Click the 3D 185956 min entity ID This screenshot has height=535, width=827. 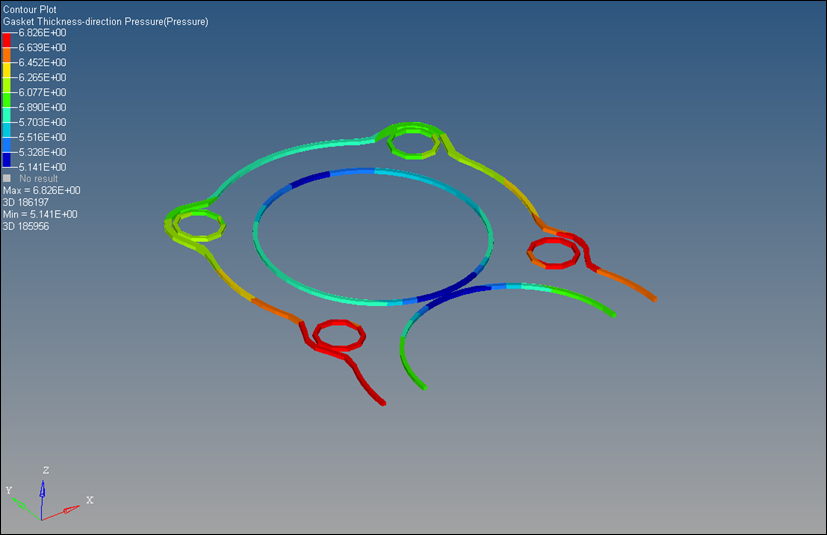(26, 226)
